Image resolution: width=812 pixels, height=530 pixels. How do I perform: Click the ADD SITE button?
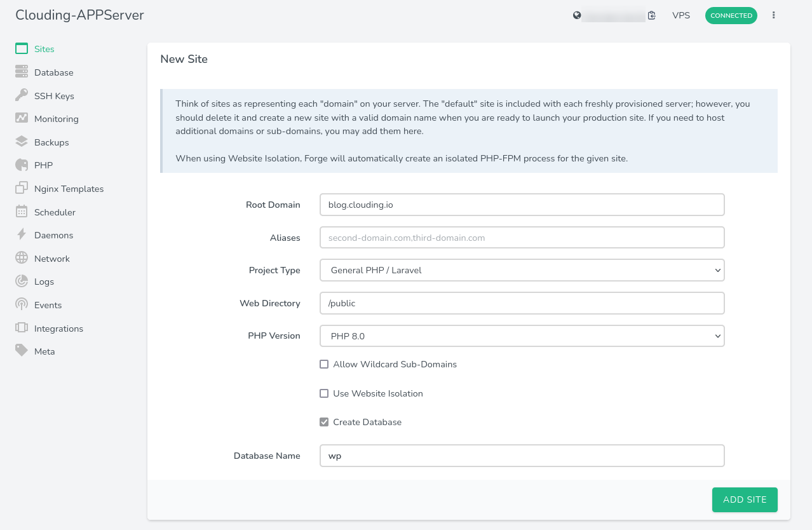(745, 499)
